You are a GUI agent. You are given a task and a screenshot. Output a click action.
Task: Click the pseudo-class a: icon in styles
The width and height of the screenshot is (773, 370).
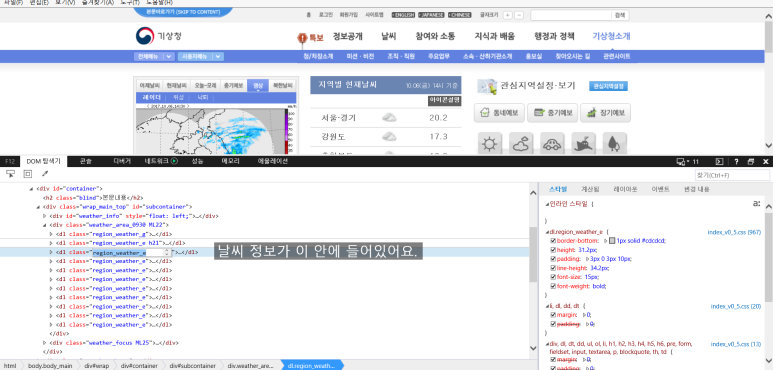pos(756,203)
